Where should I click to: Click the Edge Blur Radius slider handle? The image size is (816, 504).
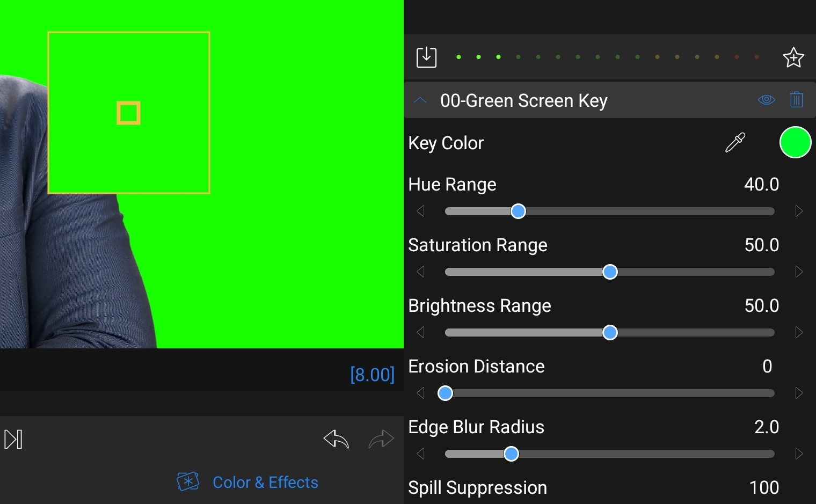point(511,454)
